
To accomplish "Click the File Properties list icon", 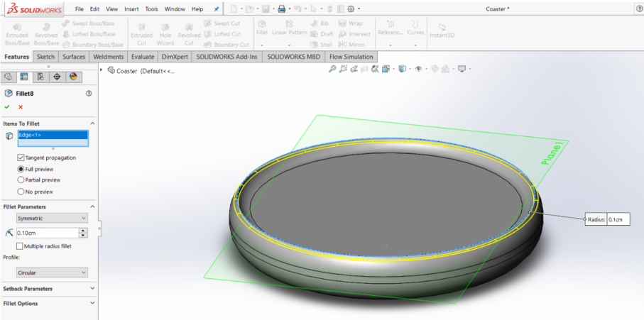I will [x=341, y=9].
